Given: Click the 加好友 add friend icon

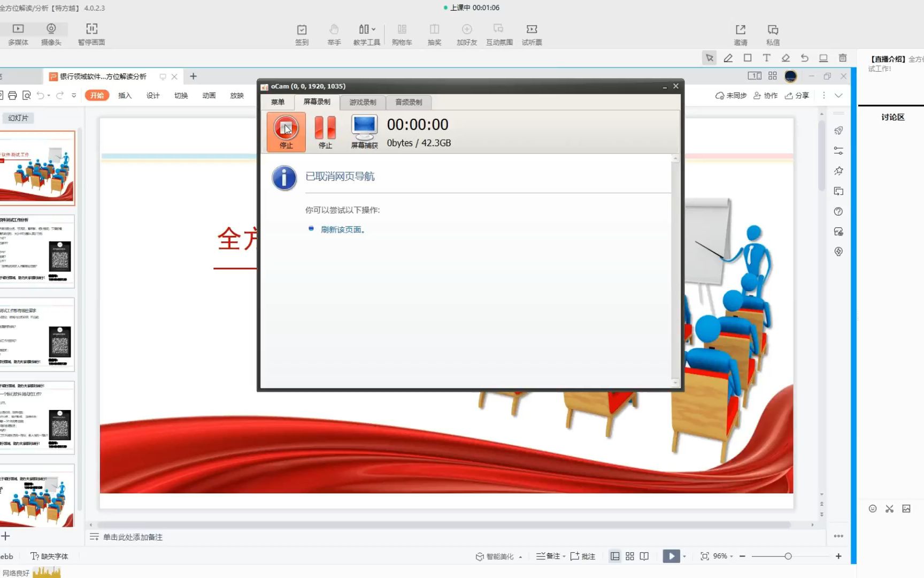Looking at the screenshot, I should [x=467, y=34].
